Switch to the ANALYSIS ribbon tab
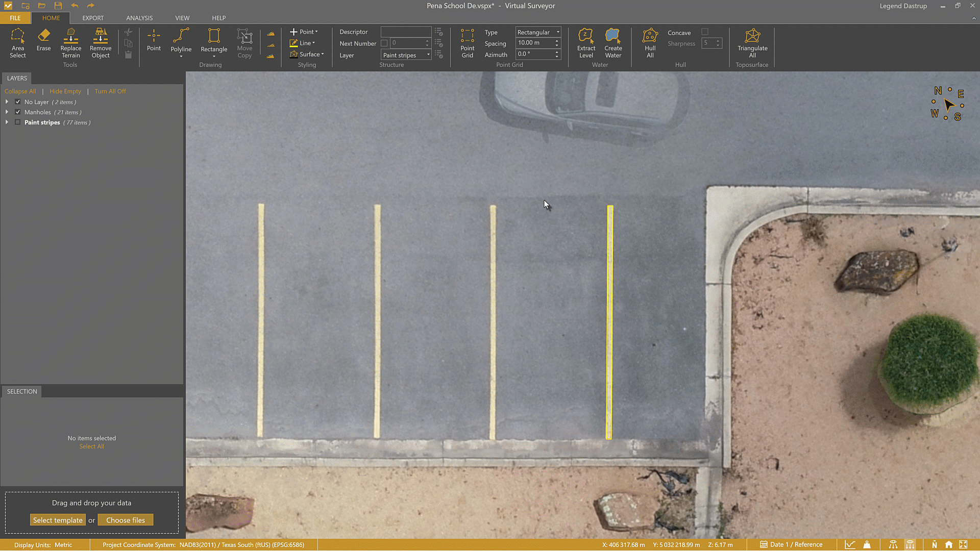This screenshot has height=551, width=980. [x=139, y=18]
